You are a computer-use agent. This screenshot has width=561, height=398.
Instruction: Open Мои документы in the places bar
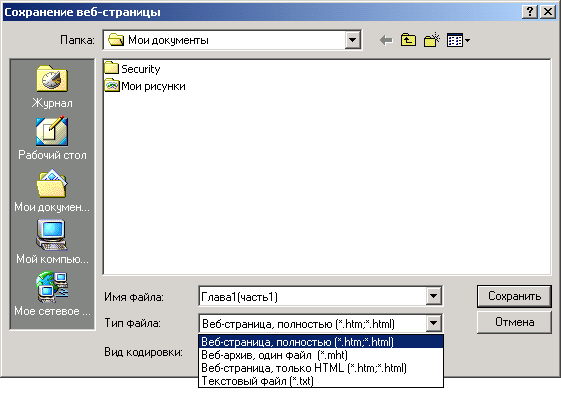[x=52, y=191]
